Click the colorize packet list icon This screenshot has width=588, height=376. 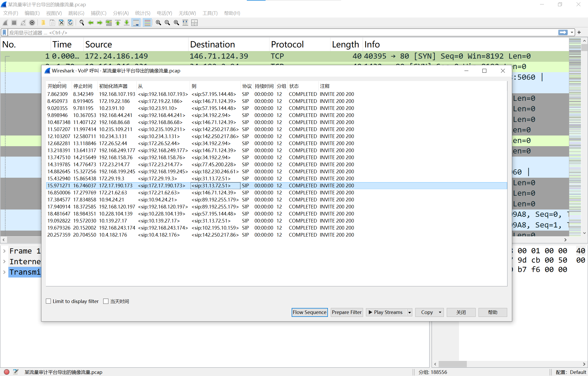pos(148,23)
